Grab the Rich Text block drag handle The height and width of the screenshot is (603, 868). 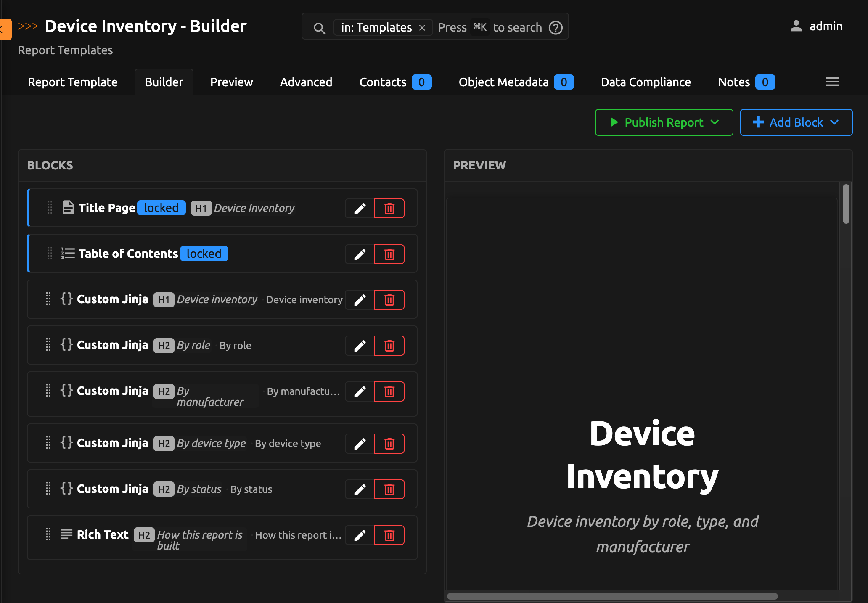48,534
